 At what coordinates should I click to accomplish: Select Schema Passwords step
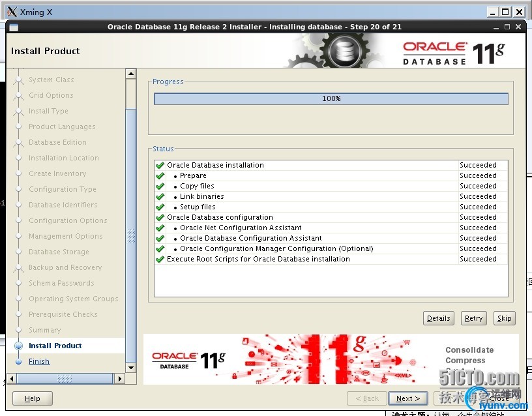pyautogui.click(x=61, y=283)
